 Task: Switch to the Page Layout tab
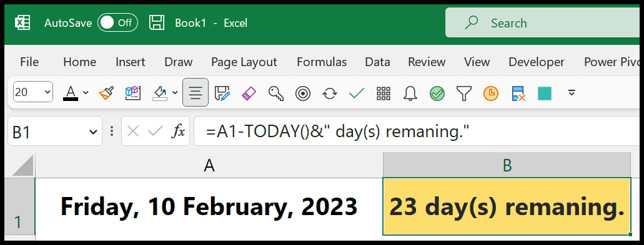coord(244,62)
